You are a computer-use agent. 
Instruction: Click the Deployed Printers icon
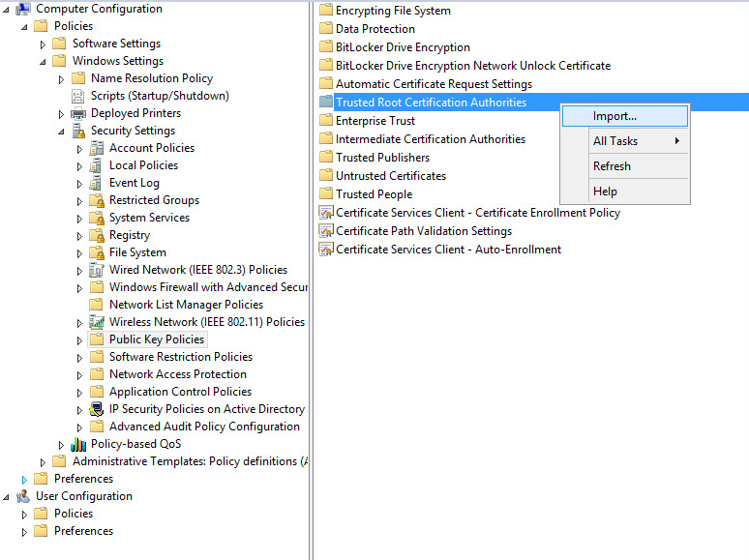(78, 113)
